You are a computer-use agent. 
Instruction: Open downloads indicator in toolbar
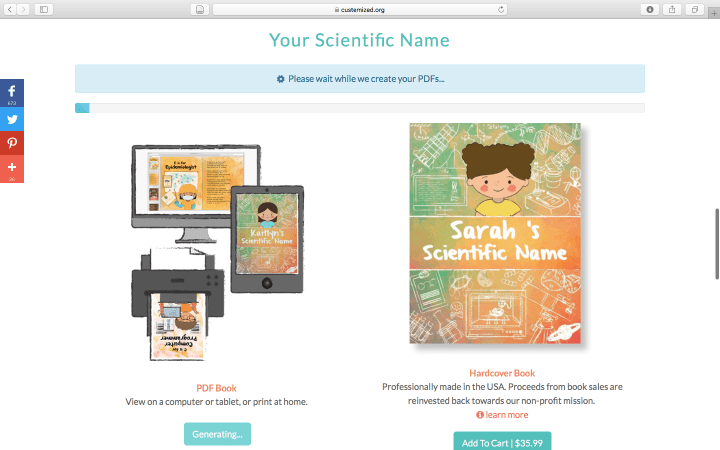[x=650, y=9]
